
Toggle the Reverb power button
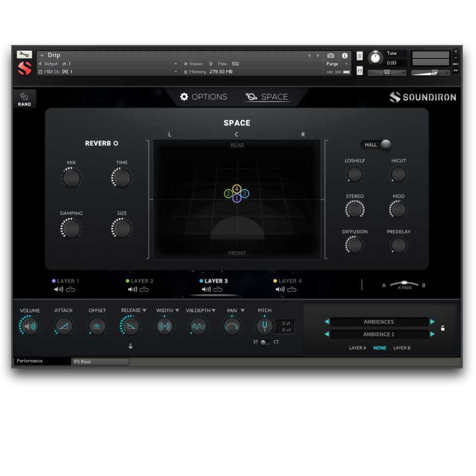pyautogui.click(x=116, y=143)
